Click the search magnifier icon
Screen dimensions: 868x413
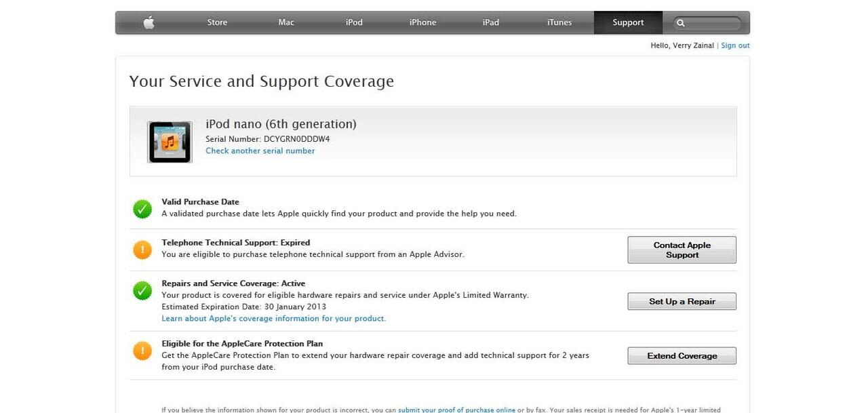pyautogui.click(x=681, y=23)
